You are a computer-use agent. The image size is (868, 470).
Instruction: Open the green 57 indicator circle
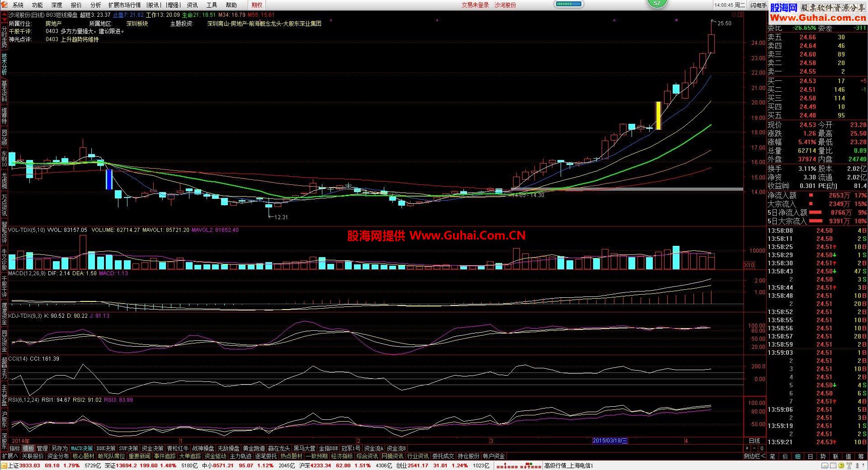point(657,3)
